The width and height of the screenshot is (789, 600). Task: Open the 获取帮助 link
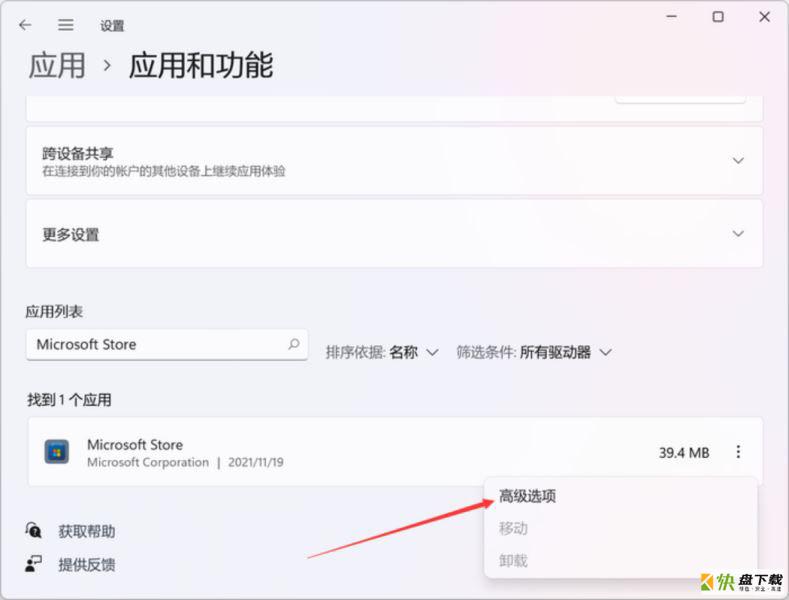coord(87,531)
